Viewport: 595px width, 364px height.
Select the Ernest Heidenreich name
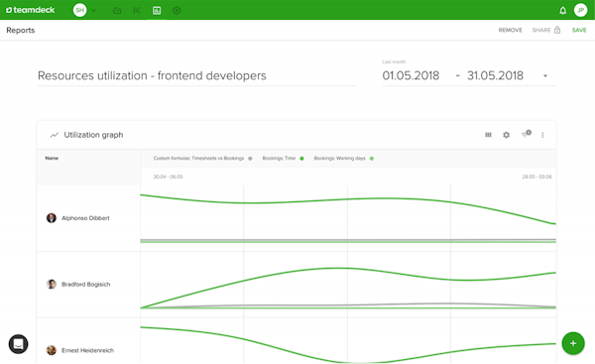tap(87, 350)
